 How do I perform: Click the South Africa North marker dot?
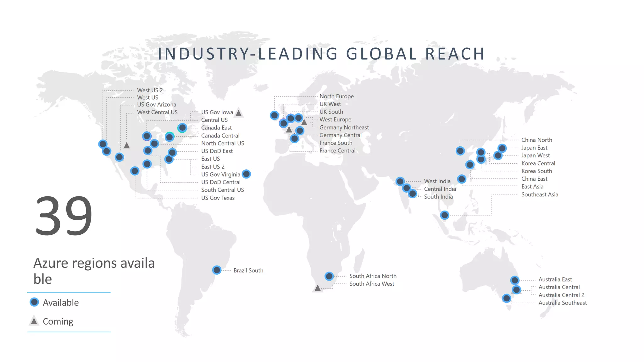(329, 276)
